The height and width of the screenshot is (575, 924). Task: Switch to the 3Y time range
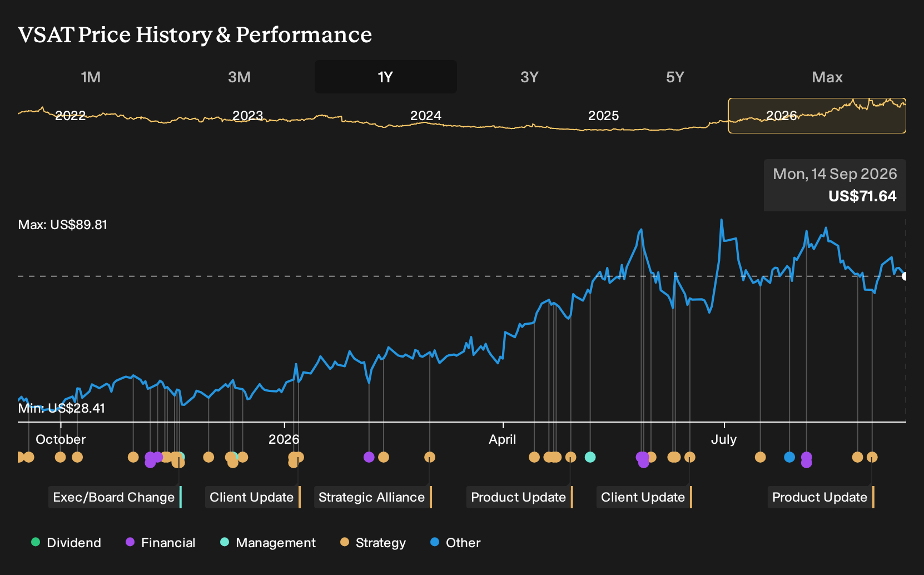pos(529,77)
